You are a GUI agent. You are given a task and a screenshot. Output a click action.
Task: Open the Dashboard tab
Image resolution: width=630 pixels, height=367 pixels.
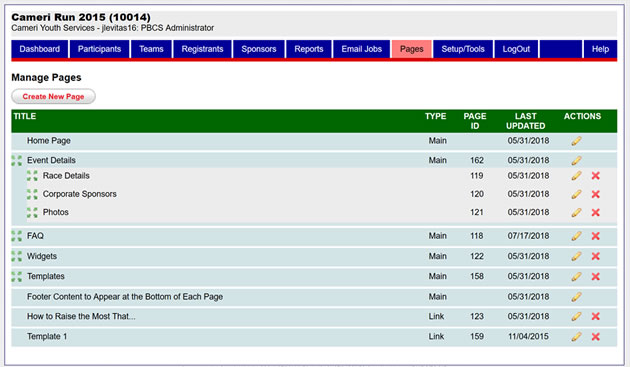39,49
